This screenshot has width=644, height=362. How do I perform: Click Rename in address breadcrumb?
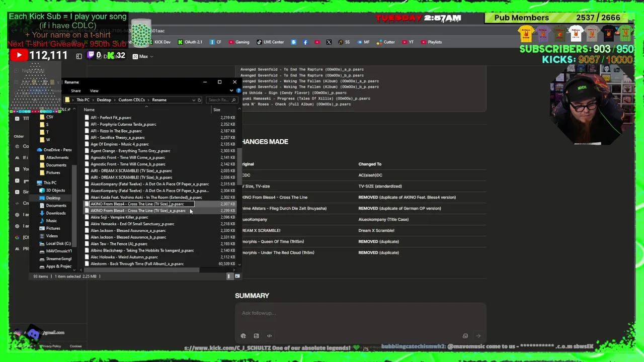159,100
